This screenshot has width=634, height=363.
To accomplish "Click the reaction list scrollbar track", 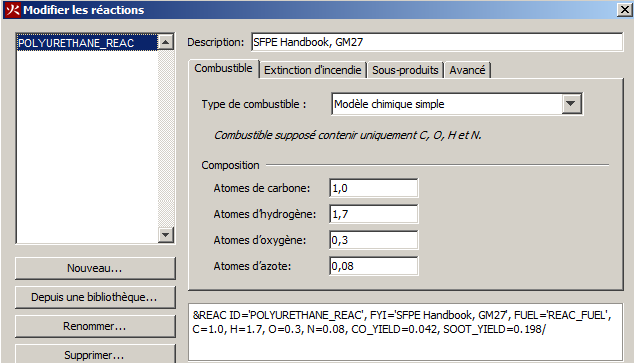I will [x=166, y=138].
